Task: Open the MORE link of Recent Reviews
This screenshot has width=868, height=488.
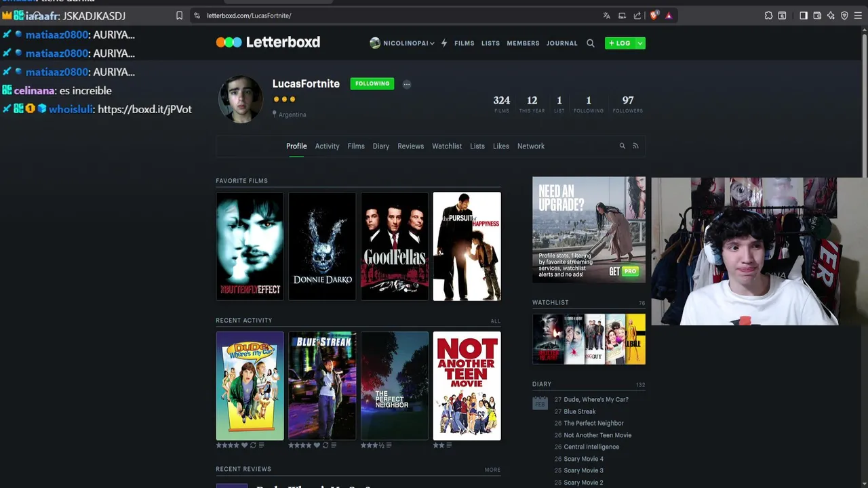Action: tap(492, 470)
